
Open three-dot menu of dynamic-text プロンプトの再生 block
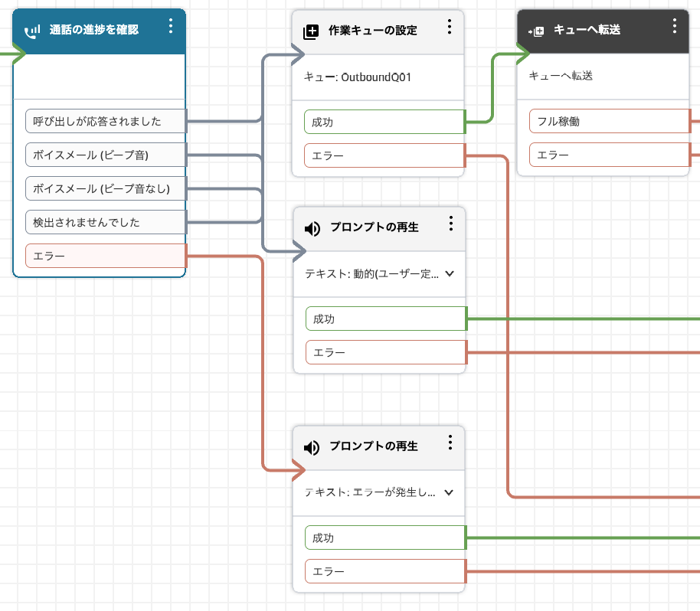(x=451, y=223)
